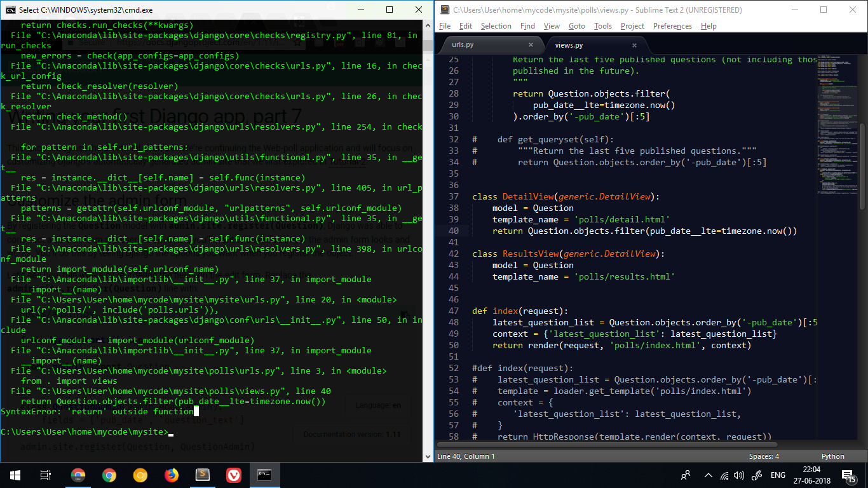Click 'return import_module(self.urlconf_name)' in cmd
This screenshot has height=488, width=868.
[120, 269]
